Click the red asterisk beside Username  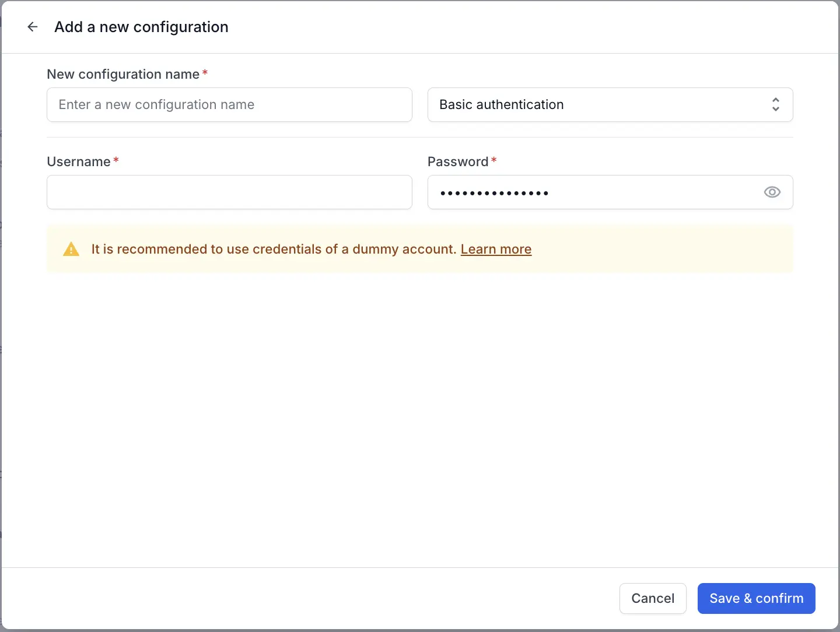(116, 160)
